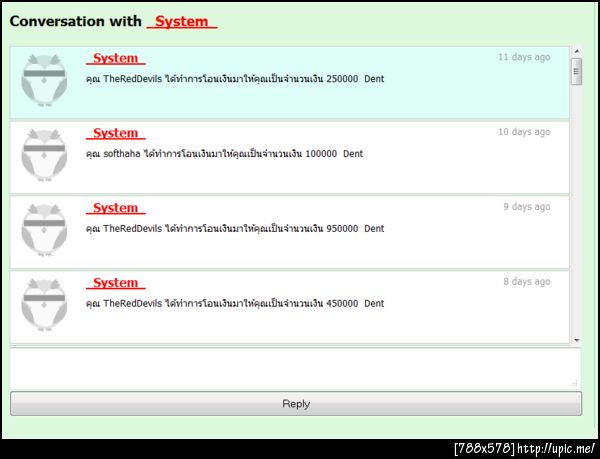Click the message list scrollbar thumb

click(576, 72)
